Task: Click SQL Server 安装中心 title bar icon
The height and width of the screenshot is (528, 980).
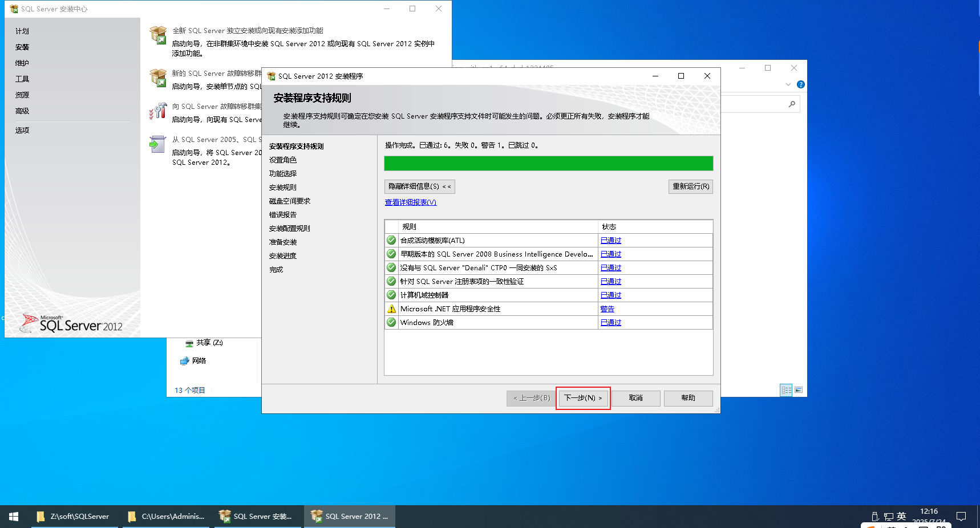Action: tap(14, 9)
